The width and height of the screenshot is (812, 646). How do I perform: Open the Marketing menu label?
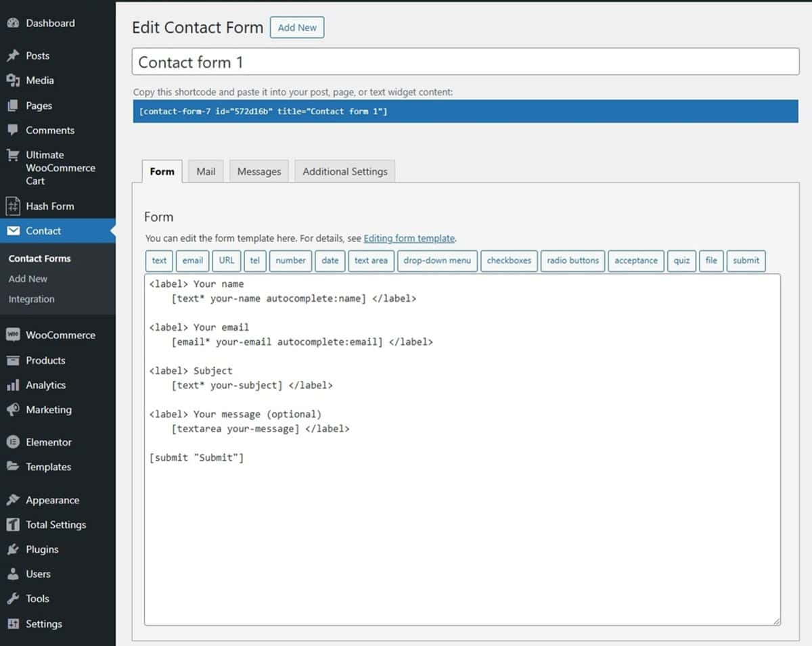[x=48, y=409]
